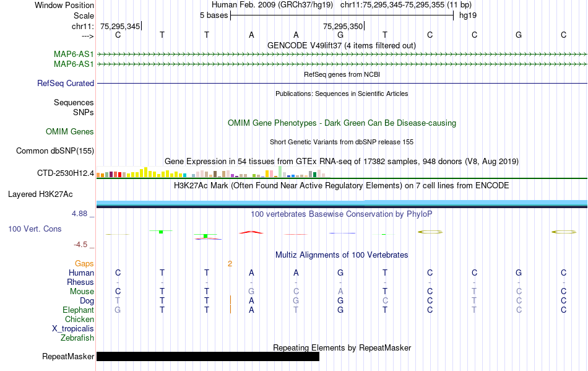Viewport: 588px width, 371px height.
Task: Click the RepeatMasker track label
Action: click(68, 356)
